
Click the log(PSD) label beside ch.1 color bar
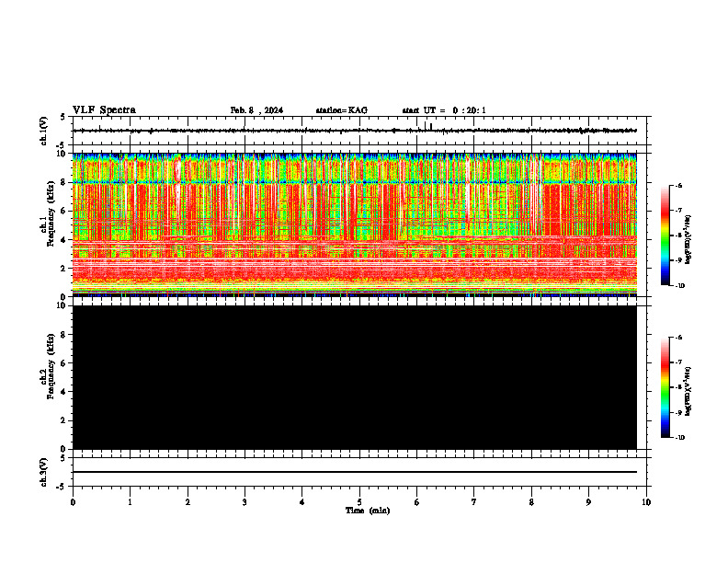pyautogui.click(x=688, y=240)
